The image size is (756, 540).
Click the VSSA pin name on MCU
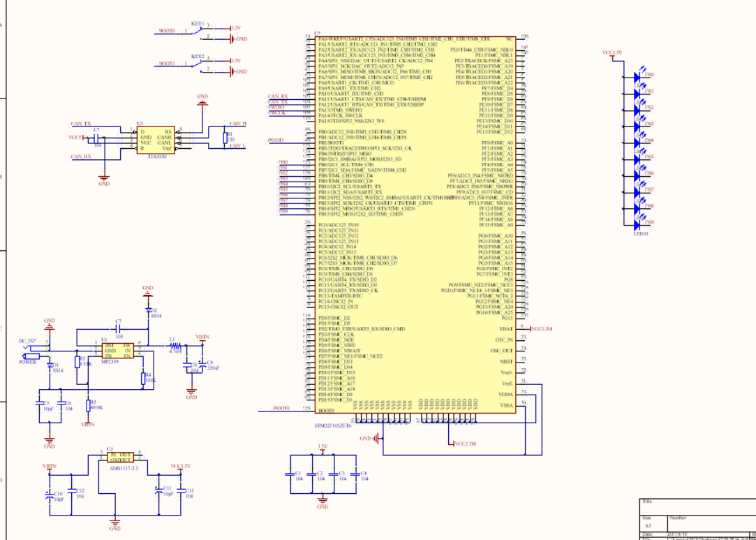pyautogui.click(x=506, y=405)
